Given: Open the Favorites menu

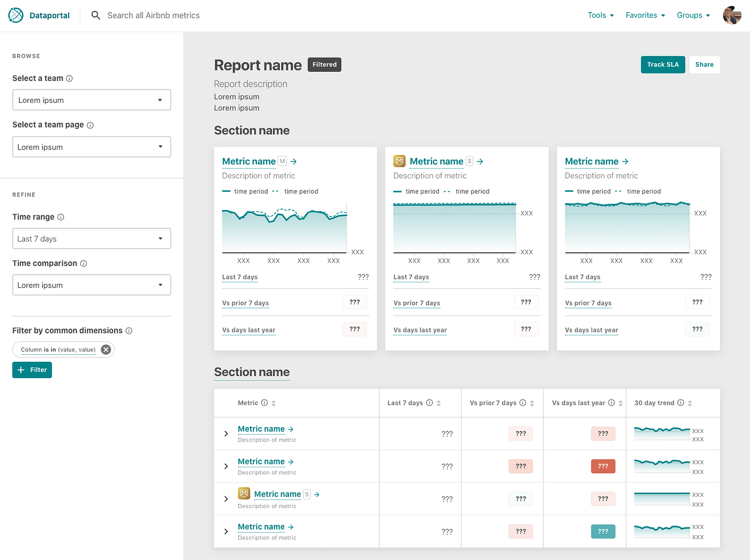Looking at the screenshot, I should [646, 16].
